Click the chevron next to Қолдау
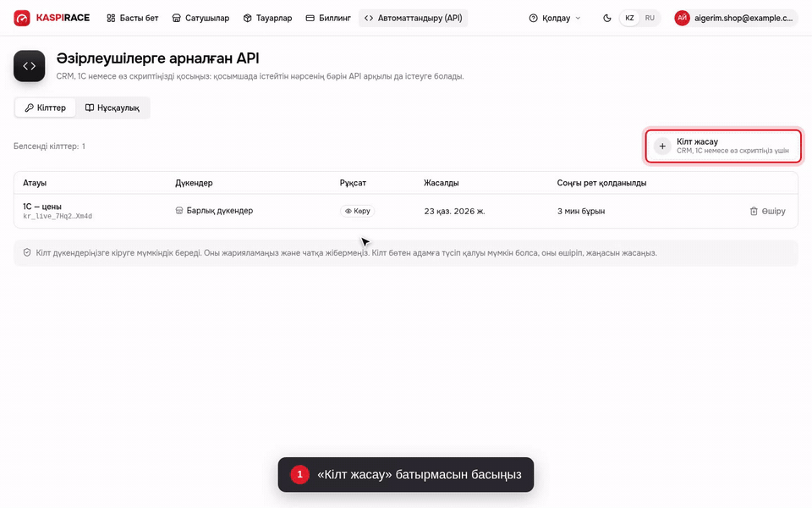The image size is (812, 508). [578, 18]
